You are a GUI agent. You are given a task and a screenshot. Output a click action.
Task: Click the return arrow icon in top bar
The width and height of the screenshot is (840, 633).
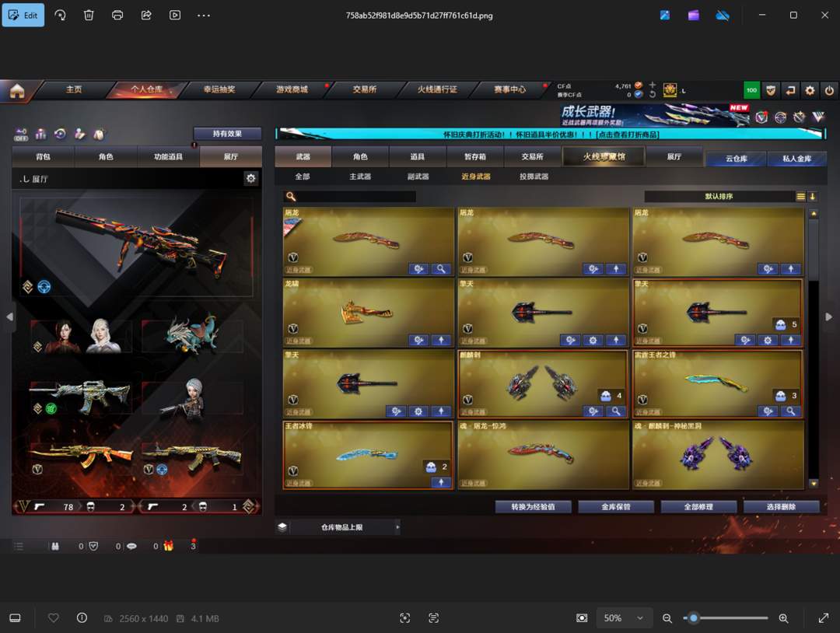[790, 90]
